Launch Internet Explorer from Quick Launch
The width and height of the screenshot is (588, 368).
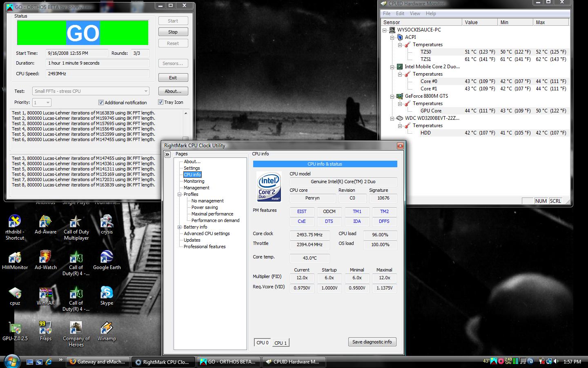pos(49,362)
